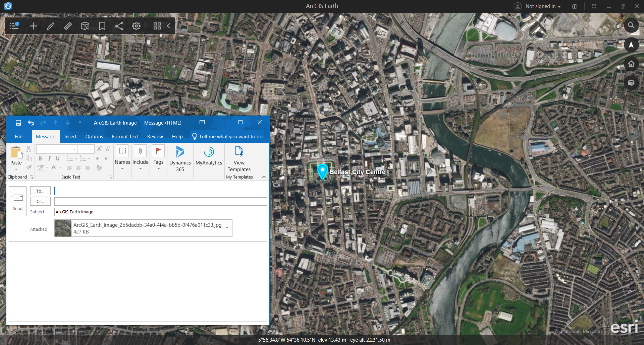Screen dimensions: 644x345
Task: Click the Cut scissors icon
Action: [x=29, y=149]
